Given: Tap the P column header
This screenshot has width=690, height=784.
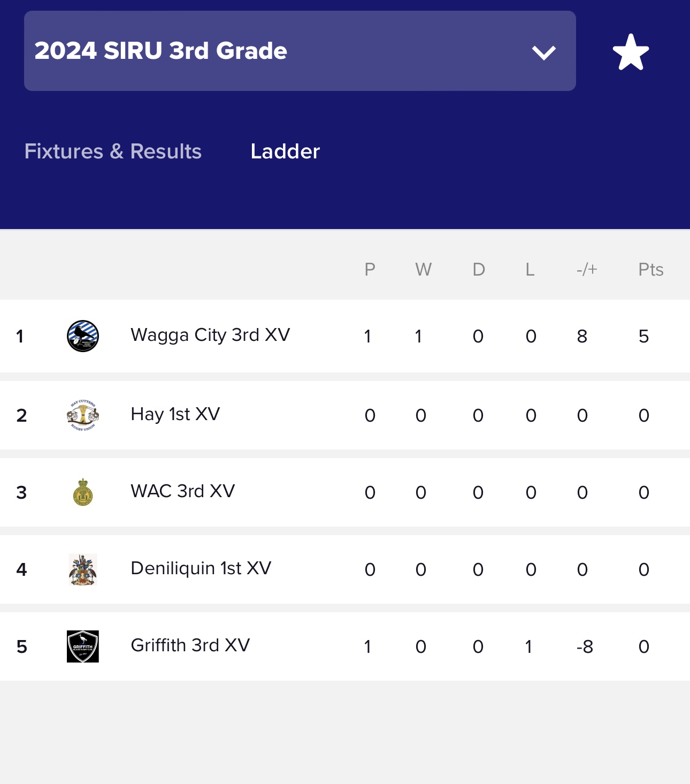Looking at the screenshot, I should click(x=370, y=269).
